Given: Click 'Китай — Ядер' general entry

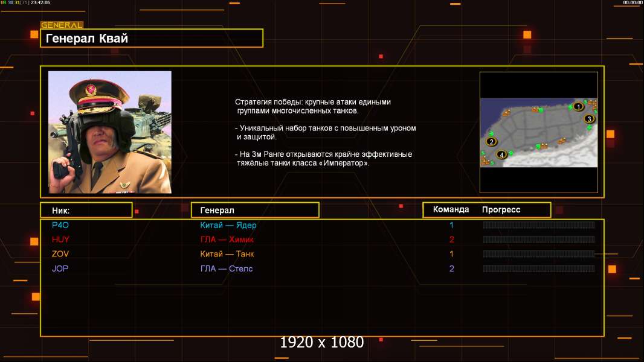Looking at the screenshot, I should point(228,225).
